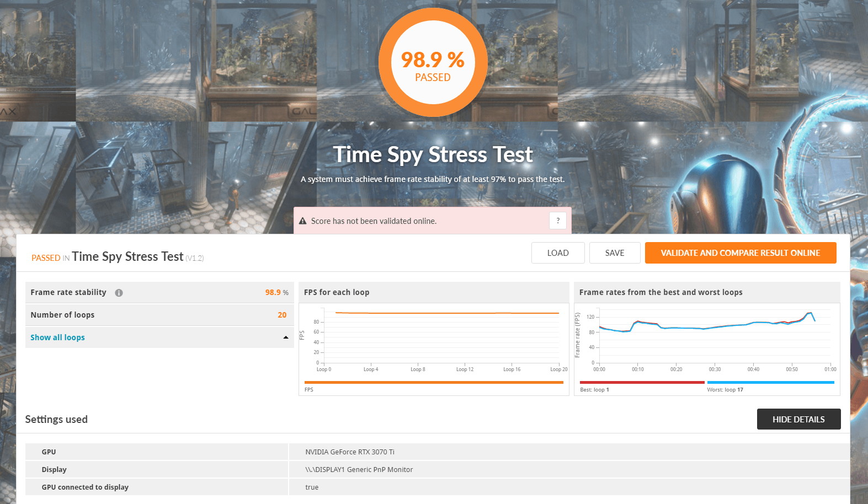Click the Number of loops label

tap(62, 315)
